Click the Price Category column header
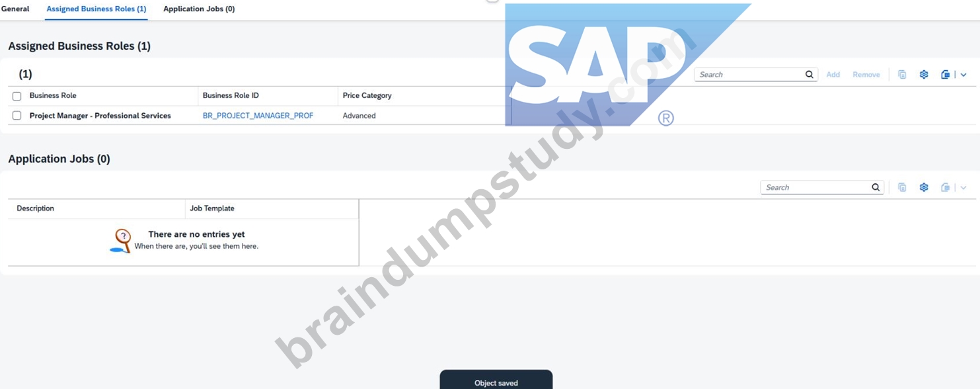Image resolution: width=980 pixels, height=389 pixels. [367, 96]
